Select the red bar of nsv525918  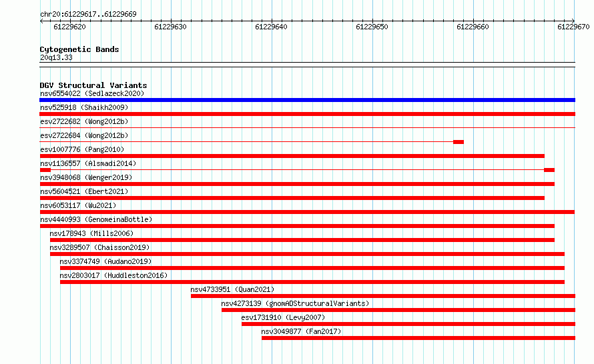(x=307, y=114)
